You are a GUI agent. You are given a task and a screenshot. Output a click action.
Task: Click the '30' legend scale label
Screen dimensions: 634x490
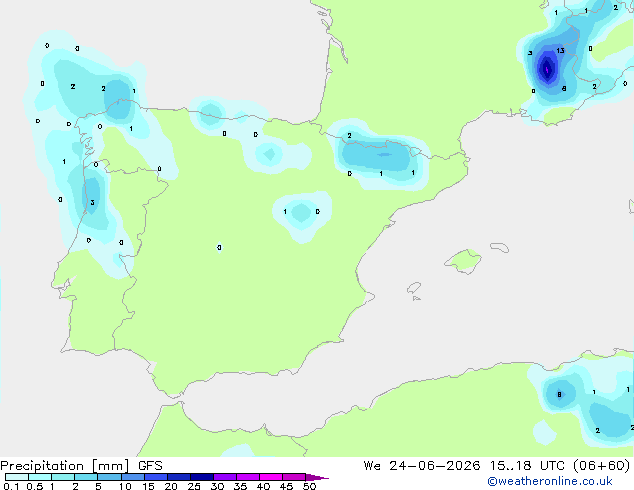[x=217, y=486]
